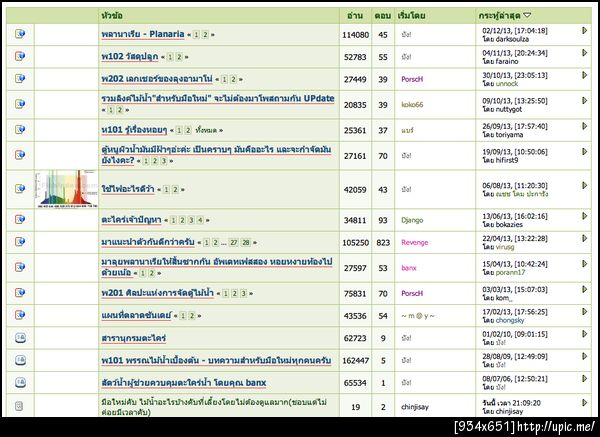Viewport: 600px width, 437px height.
Task: Click the locked topic icon beside the W101 thread
Action: (20, 360)
